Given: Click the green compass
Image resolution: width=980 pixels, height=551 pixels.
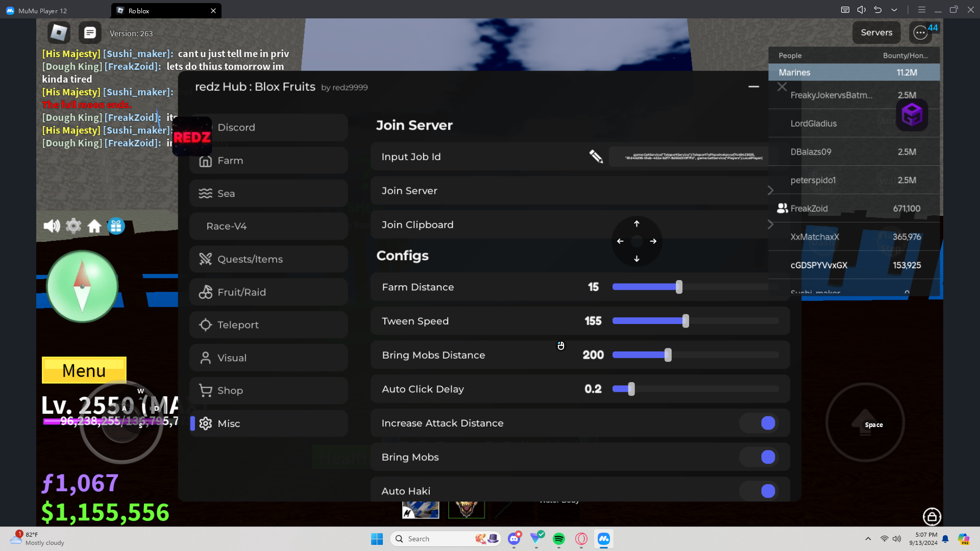Looking at the screenshot, I should [x=82, y=286].
